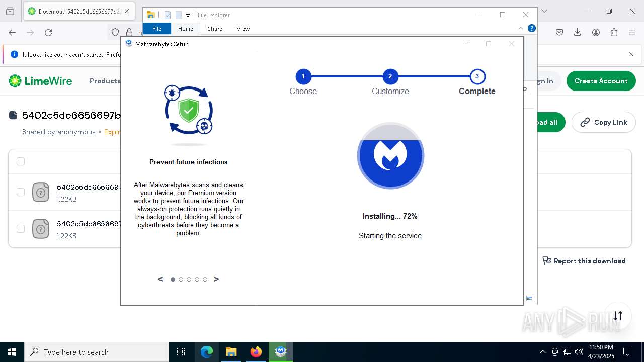Click the tracking protection shield in address bar
The width and height of the screenshot is (644, 362).
pyautogui.click(x=115, y=32)
